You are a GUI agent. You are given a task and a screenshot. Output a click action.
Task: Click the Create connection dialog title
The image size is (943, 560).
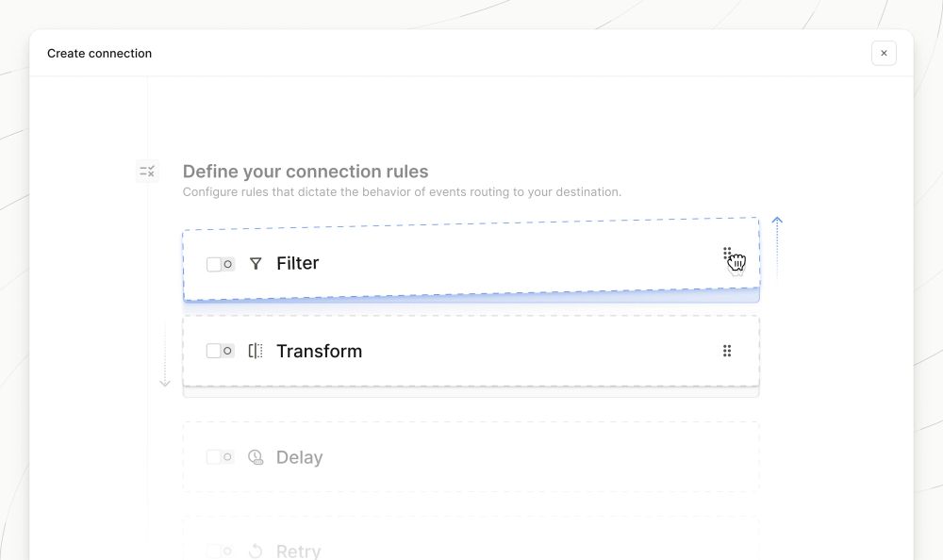click(x=99, y=54)
